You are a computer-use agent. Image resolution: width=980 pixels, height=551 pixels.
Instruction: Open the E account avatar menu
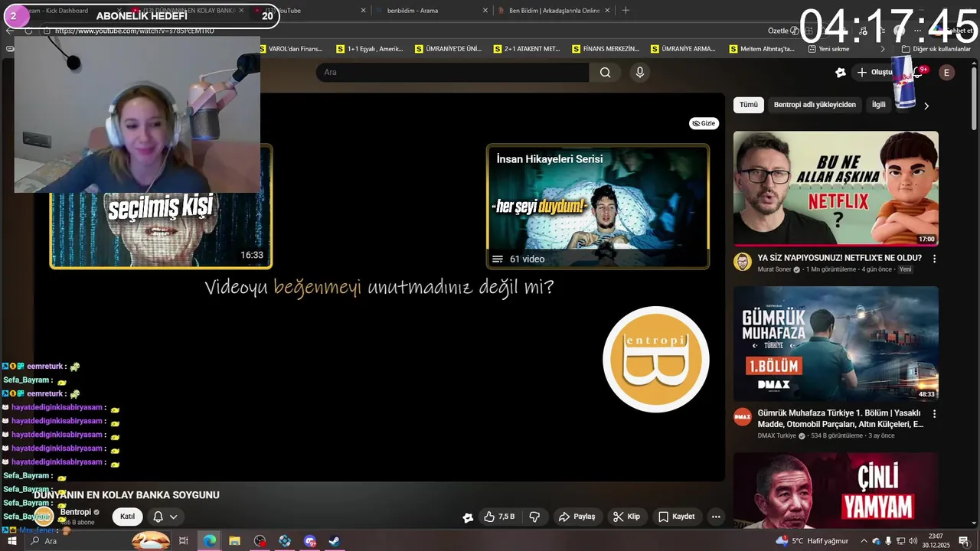(x=947, y=72)
